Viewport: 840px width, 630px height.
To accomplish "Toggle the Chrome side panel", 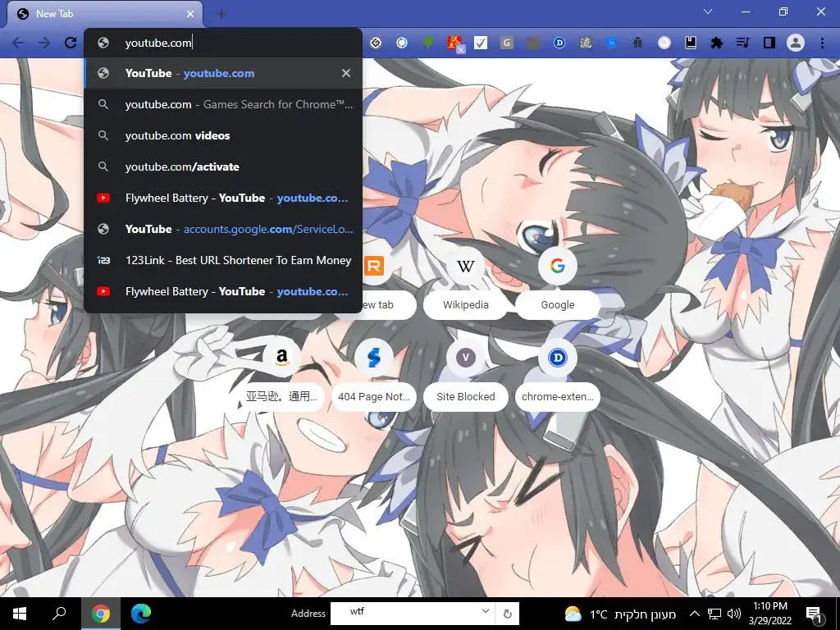I will [x=769, y=43].
